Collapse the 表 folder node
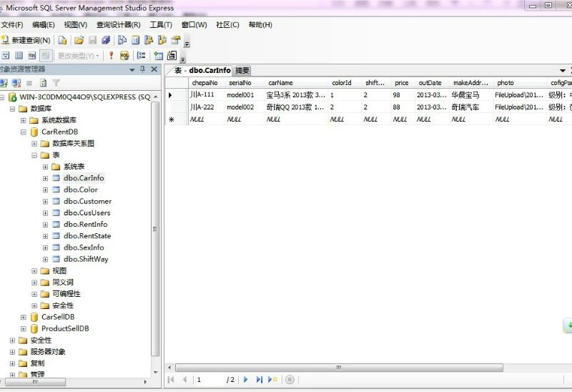 34,155
